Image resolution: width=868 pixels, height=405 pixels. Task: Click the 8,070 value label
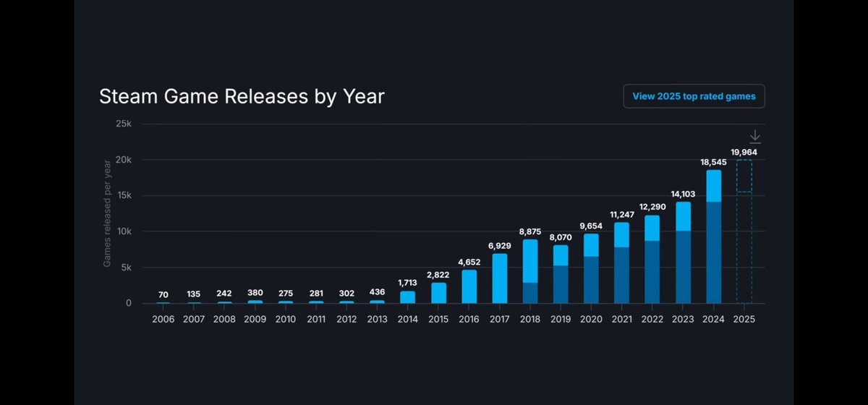coord(561,237)
